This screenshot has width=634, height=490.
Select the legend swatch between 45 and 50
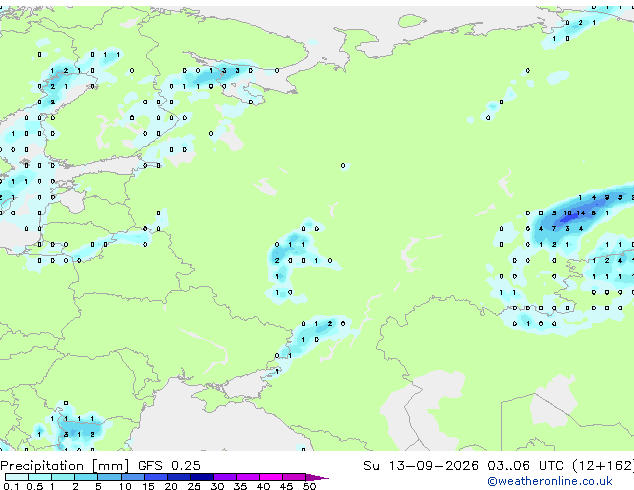(294, 477)
